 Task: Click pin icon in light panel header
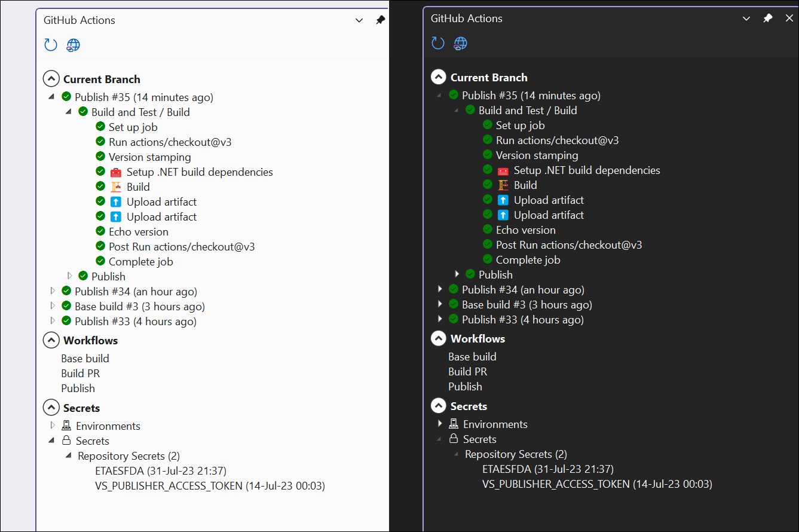pos(381,20)
